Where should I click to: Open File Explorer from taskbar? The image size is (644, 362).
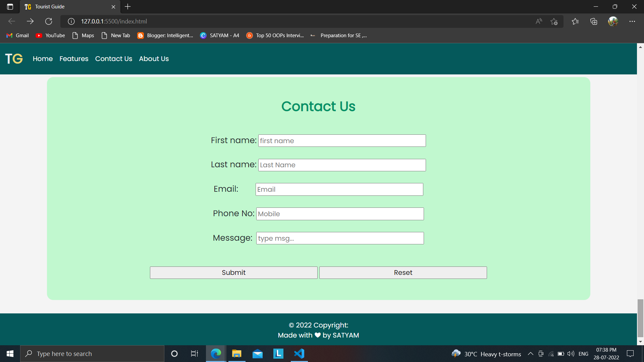[237, 354]
